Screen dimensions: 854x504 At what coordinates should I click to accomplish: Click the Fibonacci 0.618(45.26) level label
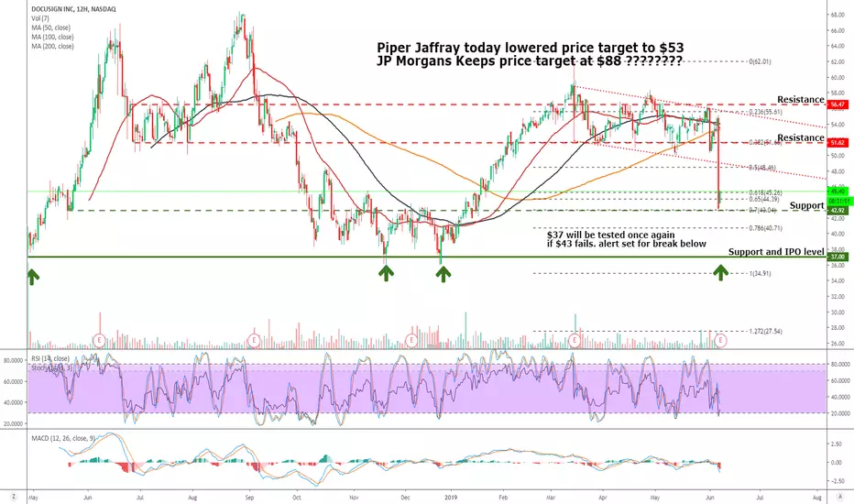click(x=766, y=192)
